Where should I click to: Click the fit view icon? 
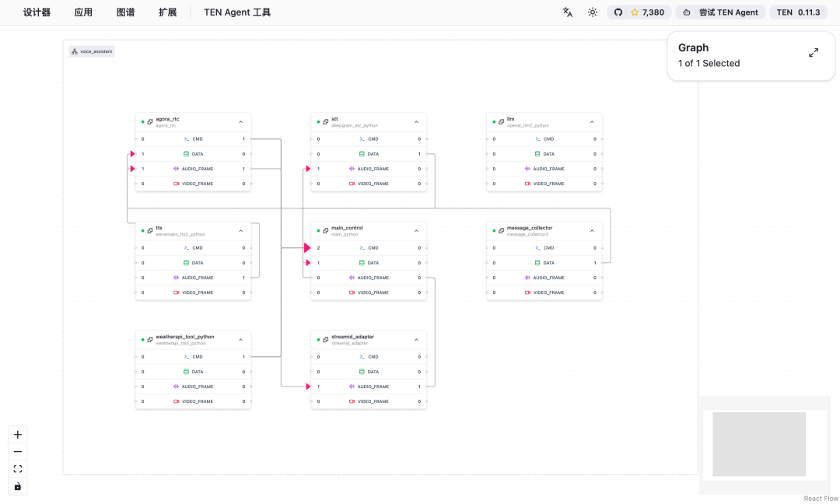click(x=18, y=469)
